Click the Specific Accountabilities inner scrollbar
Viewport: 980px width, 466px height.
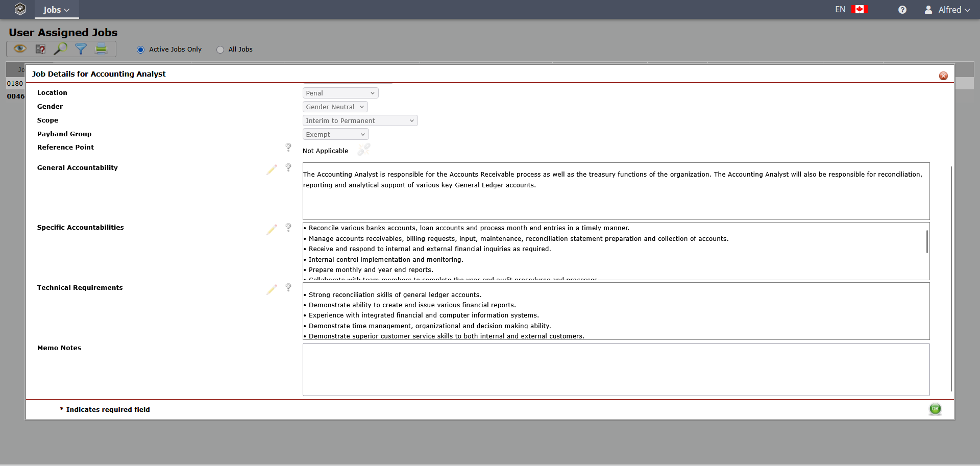coord(927,241)
